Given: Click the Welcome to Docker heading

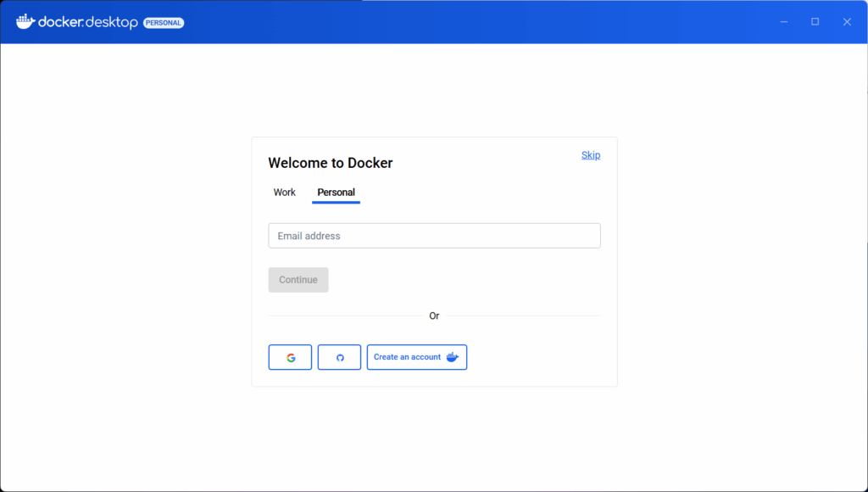Looking at the screenshot, I should [331, 163].
